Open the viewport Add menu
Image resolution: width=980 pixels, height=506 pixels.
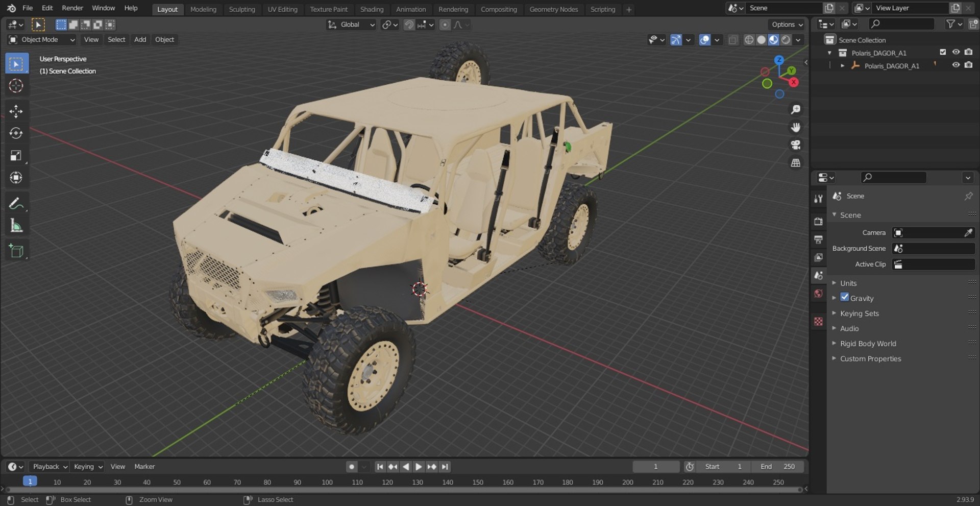(x=140, y=40)
